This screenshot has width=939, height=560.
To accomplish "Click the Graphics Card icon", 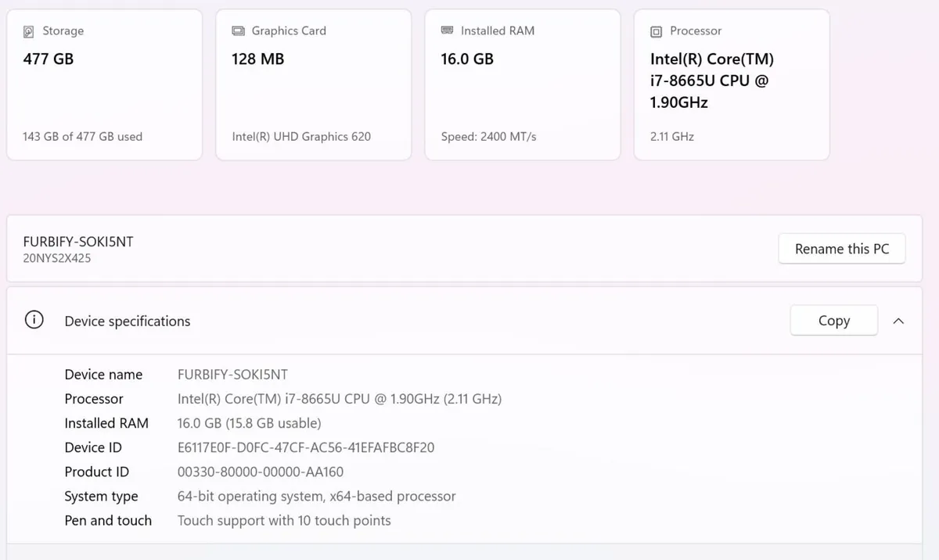I will pos(239,31).
